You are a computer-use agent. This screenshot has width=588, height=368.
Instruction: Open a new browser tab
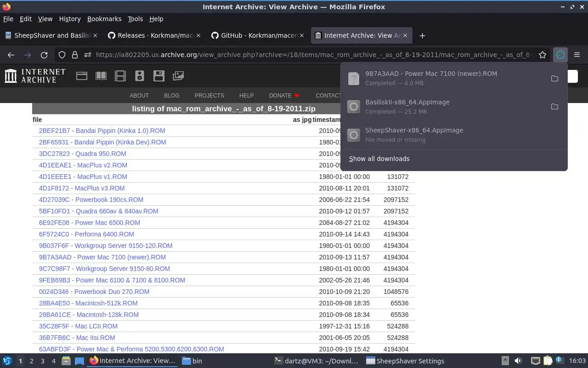[x=422, y=35]
